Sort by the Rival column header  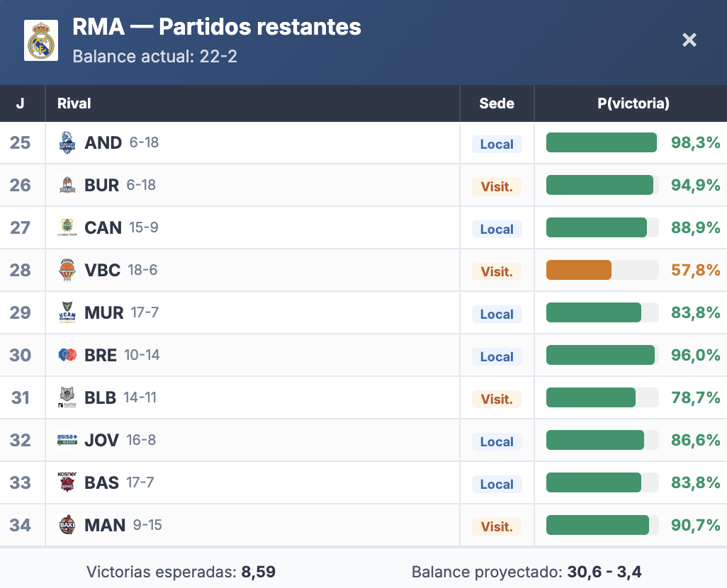74,103
